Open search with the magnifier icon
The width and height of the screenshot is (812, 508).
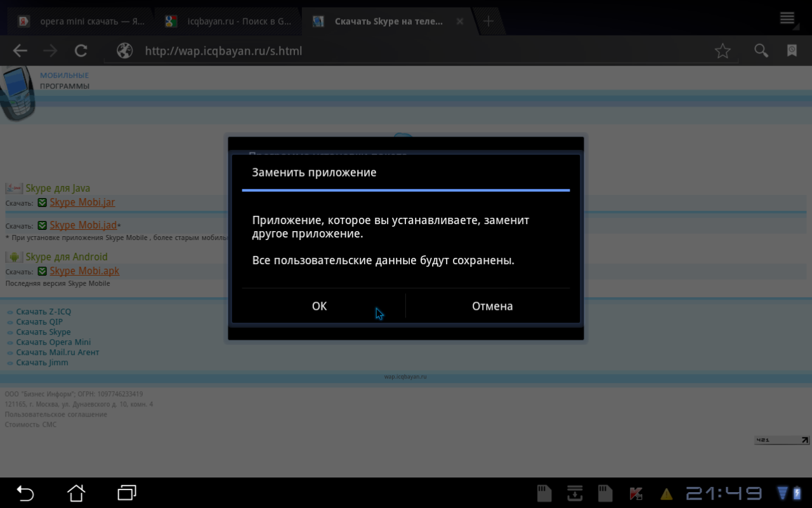(761, 51)
